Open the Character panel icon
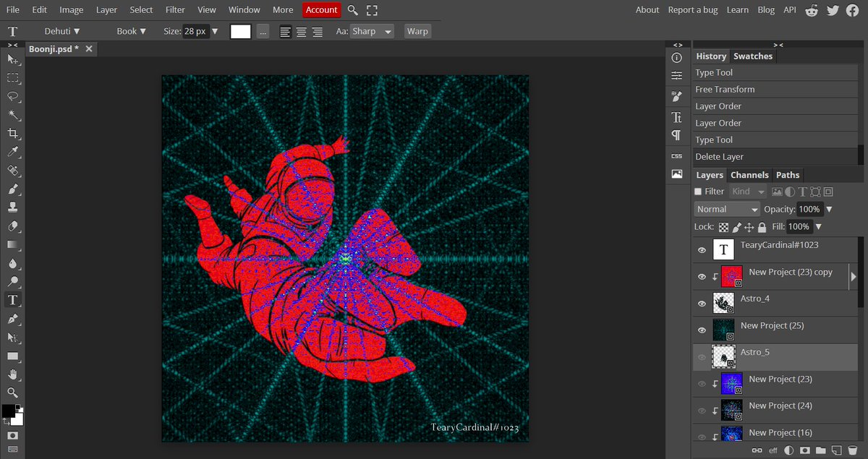 (677, 116)
